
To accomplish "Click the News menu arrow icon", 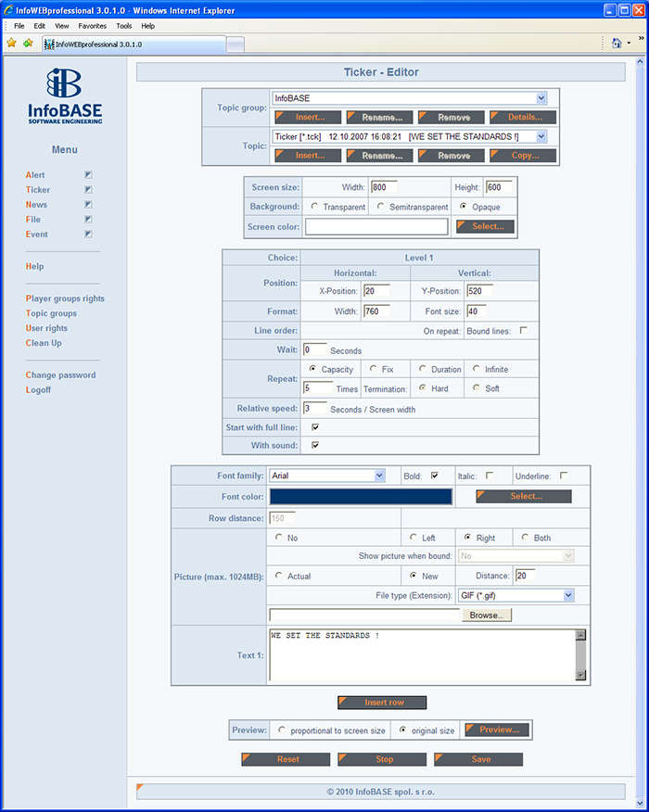I will pyautogui.click(x=89, y=205).
